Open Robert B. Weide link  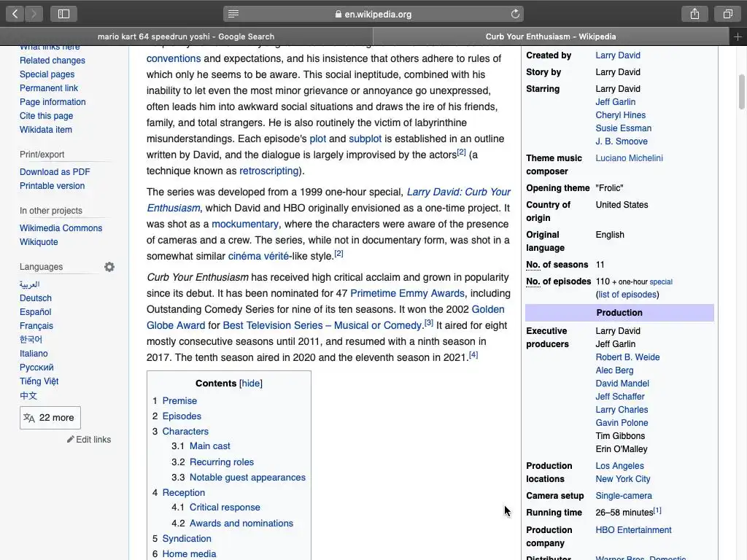click(628, 357)
